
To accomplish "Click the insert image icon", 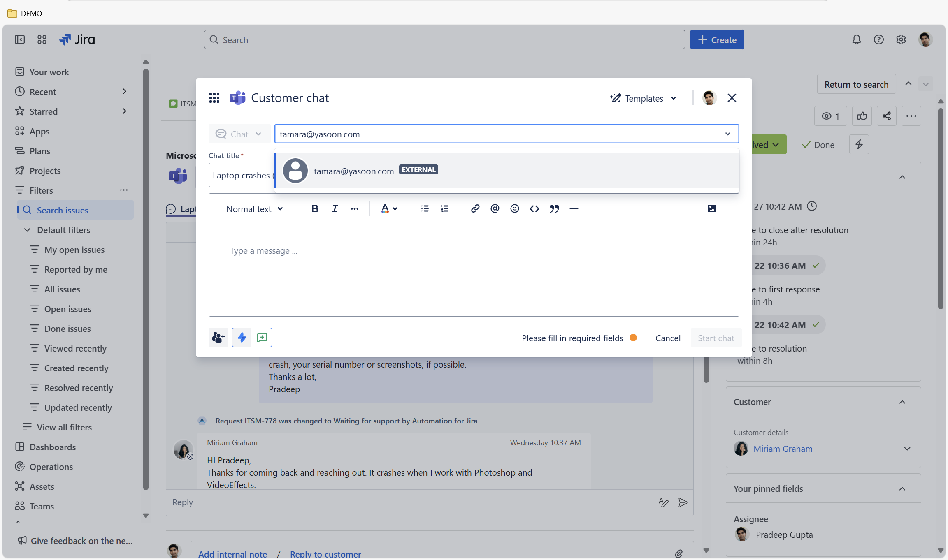I will pos(711,209).
